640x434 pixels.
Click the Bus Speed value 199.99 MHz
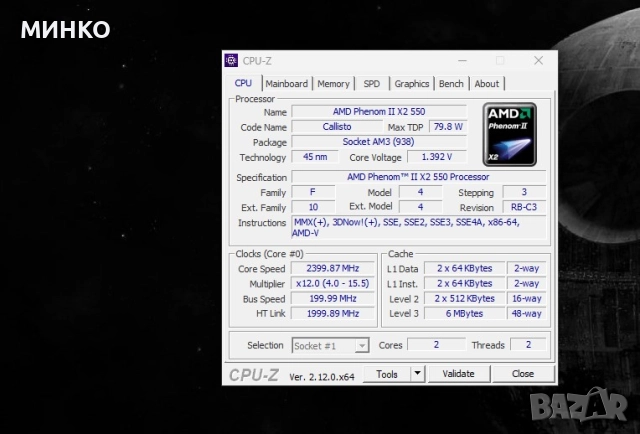pos(333,298)
